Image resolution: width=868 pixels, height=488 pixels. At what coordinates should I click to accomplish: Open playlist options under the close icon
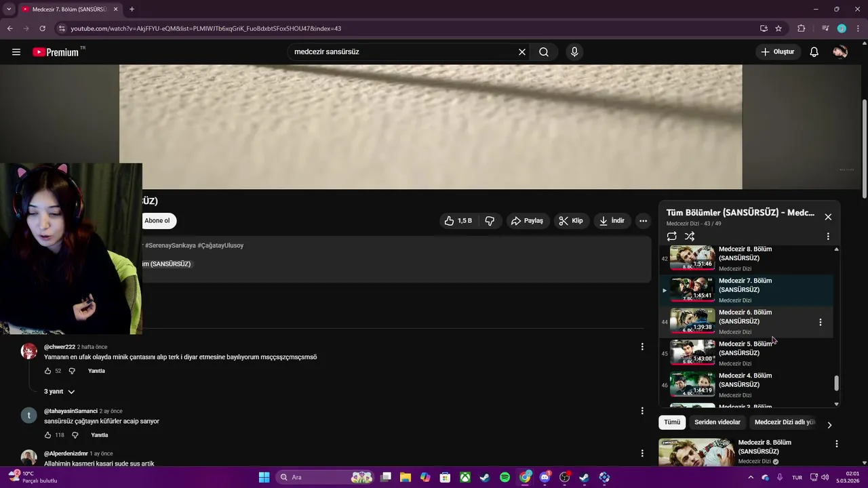(828, 237)
